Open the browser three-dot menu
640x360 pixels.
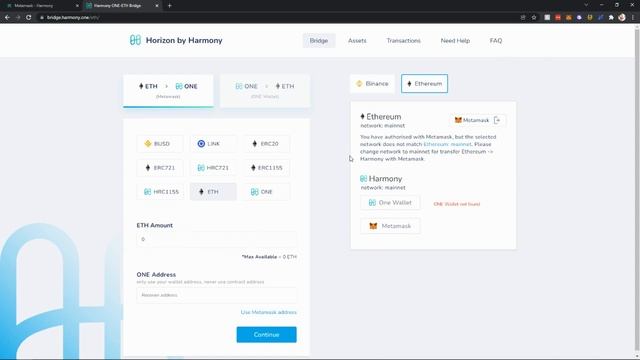tap(633, 18)
